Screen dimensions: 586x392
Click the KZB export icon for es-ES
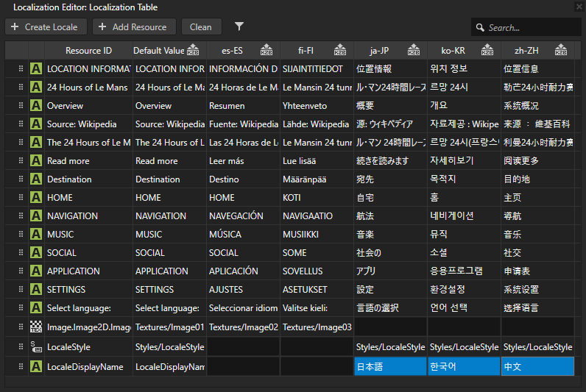pyautogui.click(x=266, y=51)
